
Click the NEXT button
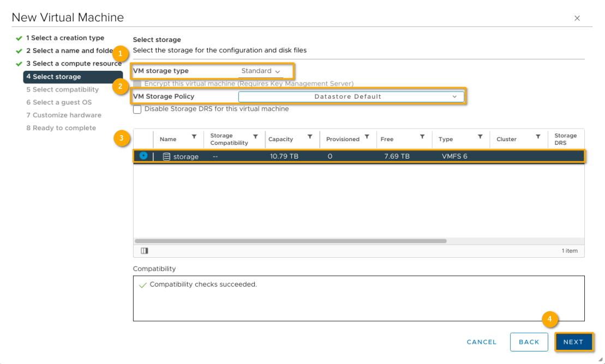coord(573,342)
